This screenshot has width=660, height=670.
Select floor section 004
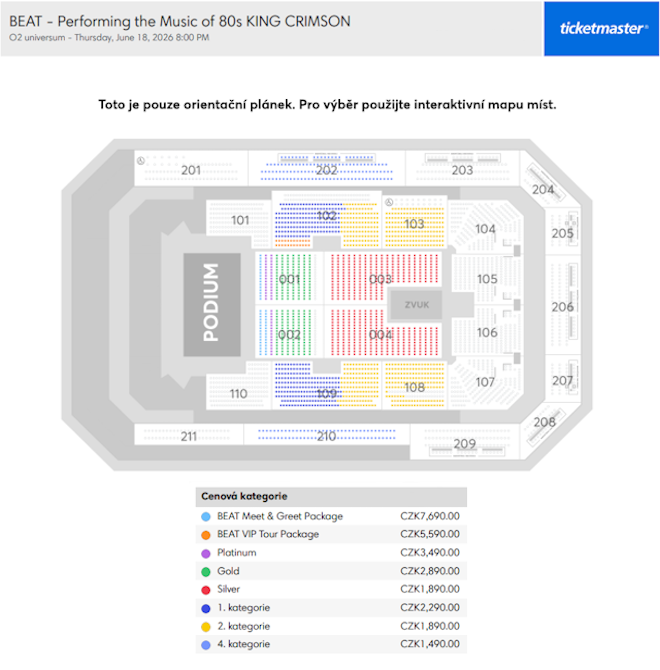[x=380, y=334]
